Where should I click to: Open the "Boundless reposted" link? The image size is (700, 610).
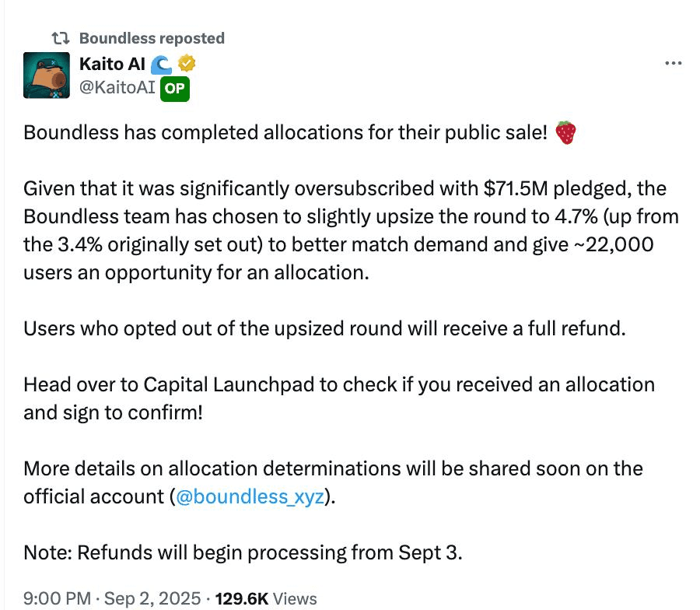(x=152, y=38)
